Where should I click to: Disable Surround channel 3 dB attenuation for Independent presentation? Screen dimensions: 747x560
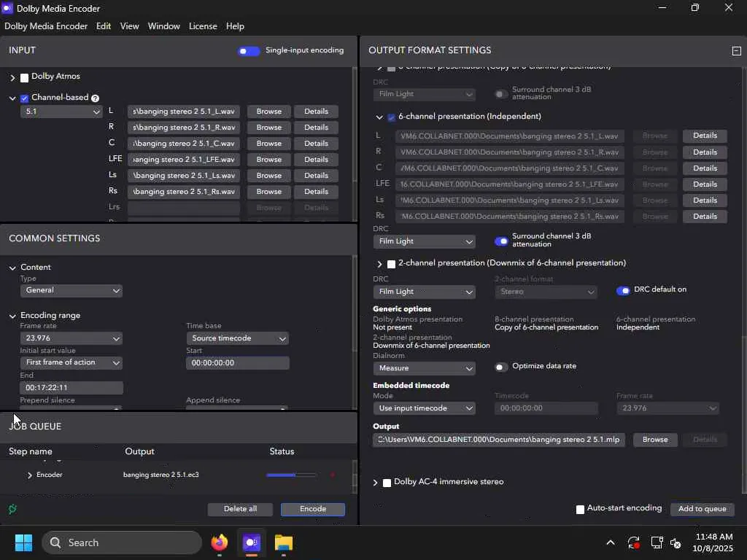500,241
